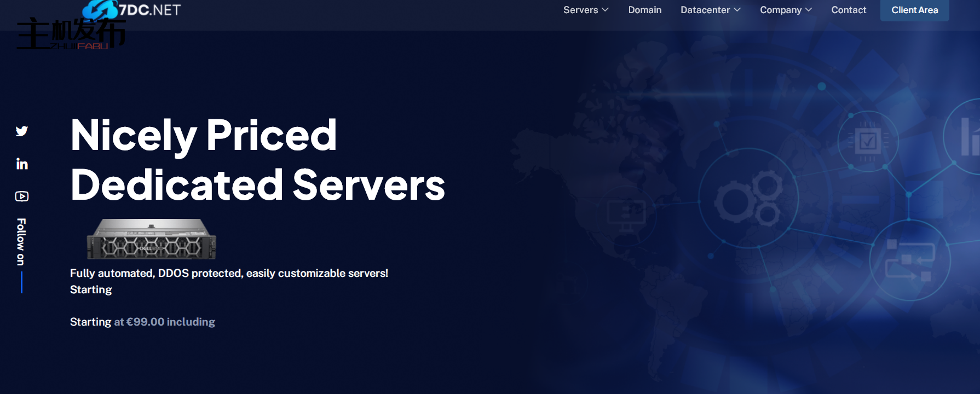
Task: Click the 'Starting at €99.00 including' text
Action: 142,322
